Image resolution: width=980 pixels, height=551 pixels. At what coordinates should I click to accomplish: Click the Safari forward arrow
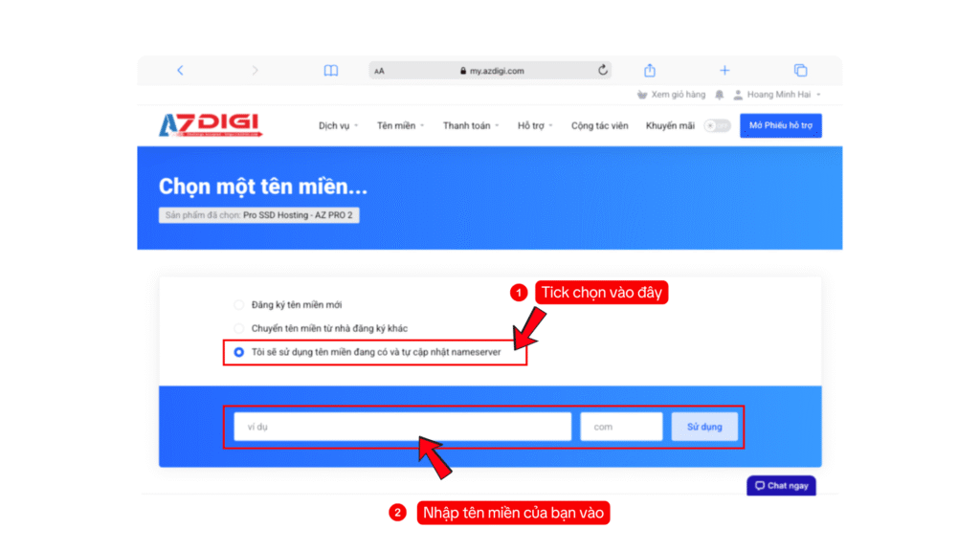click(255, 71)
